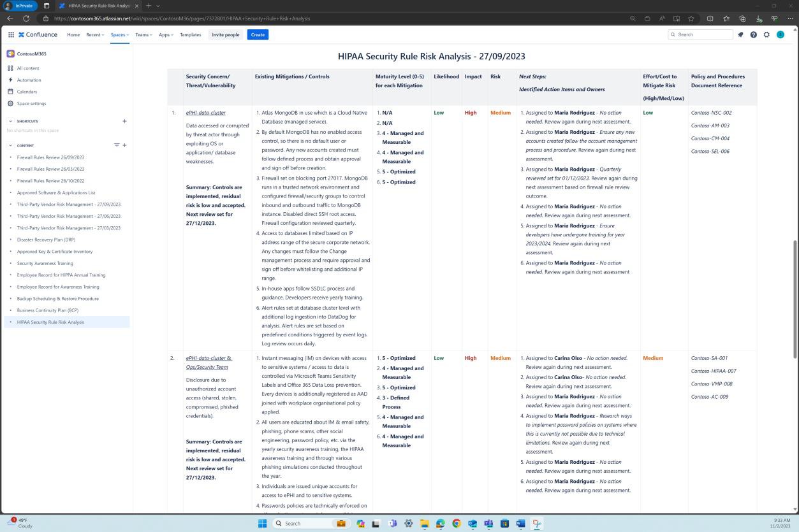Click the Create button

(258, 34)
